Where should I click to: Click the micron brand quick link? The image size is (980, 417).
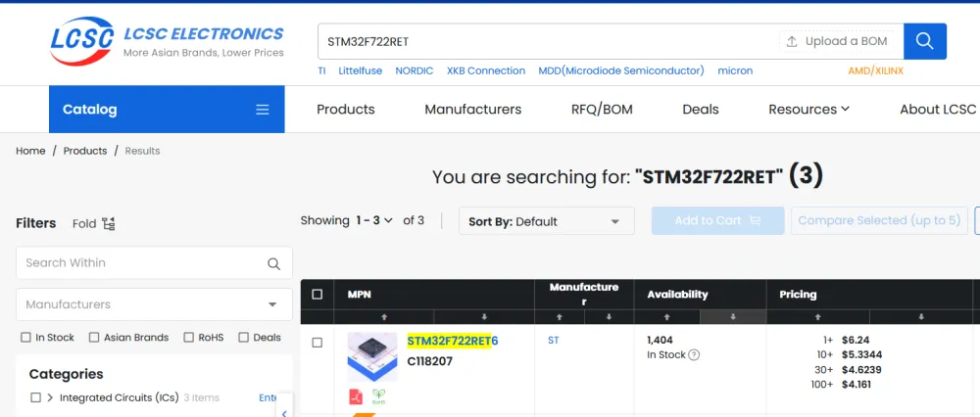pos(735,70)
